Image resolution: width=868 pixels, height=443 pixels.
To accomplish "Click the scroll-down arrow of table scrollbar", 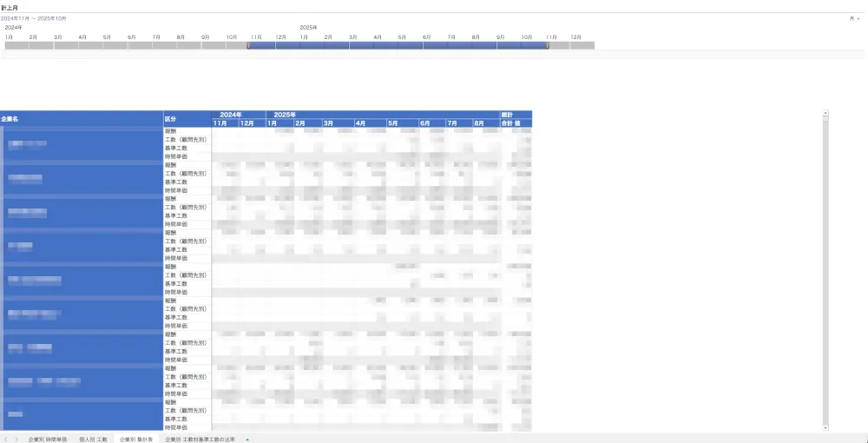I will pyautogui.click(x=825, y=427).
